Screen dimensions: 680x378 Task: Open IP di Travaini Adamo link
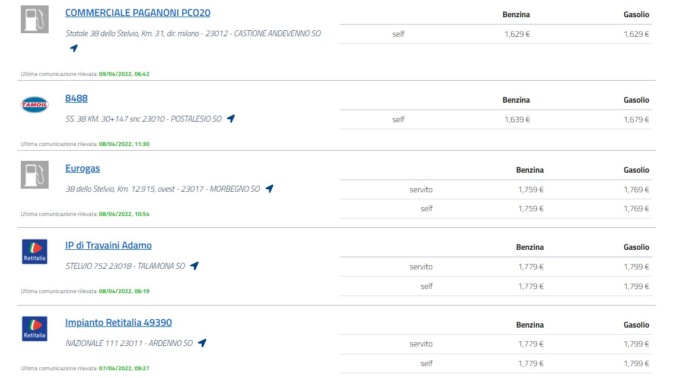tap(108, 246)
